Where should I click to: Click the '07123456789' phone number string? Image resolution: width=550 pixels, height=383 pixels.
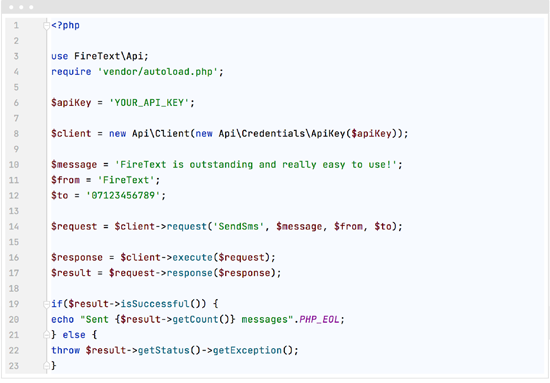click(x=123, y=196)
